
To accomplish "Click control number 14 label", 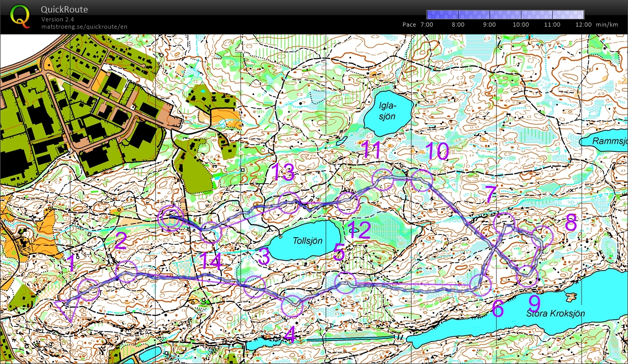I will pyautogui.click(x=211, y=262).
